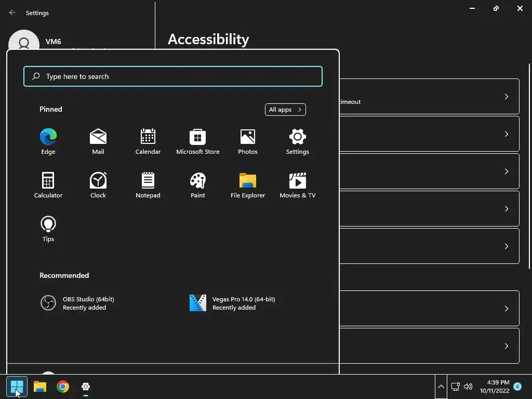This screenshot has height=399, width=532.
Task: Launch the Photos app
Action: (248, 141)
